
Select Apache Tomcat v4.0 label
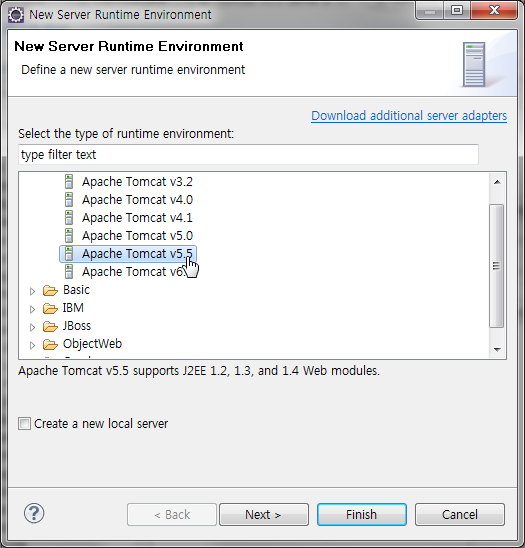(x=137, y=200)
